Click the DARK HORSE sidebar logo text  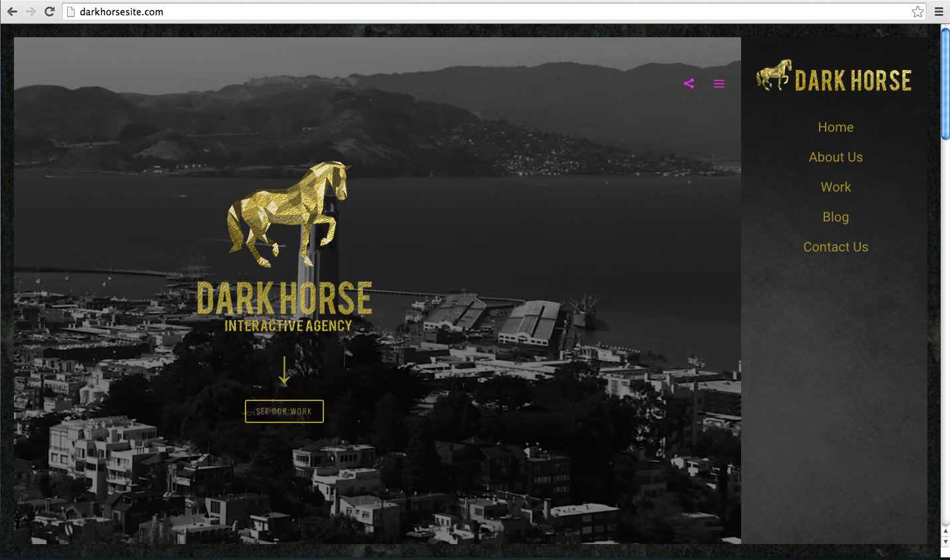click(853, 80)
